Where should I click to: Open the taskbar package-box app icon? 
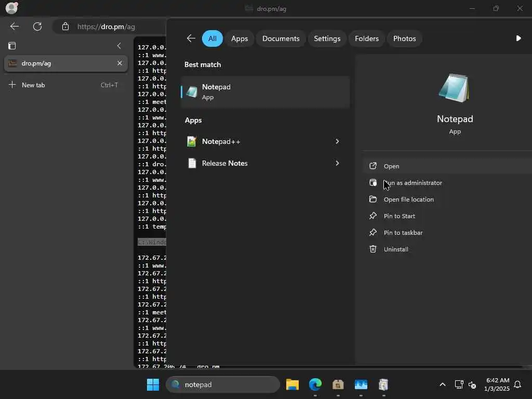(x=338, y=385)
